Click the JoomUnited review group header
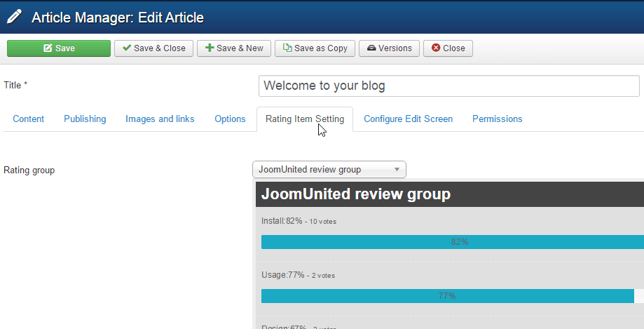 point(356,194)
